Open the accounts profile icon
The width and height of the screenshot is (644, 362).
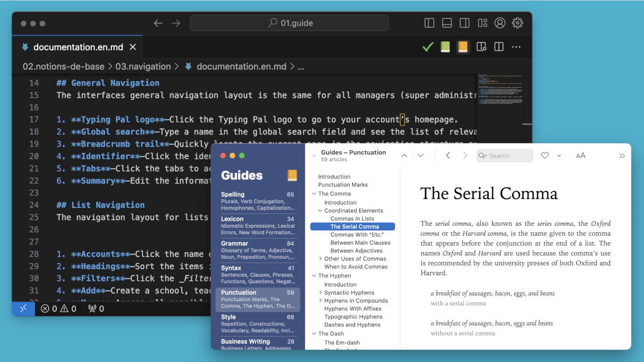click(x=500, y=23)
